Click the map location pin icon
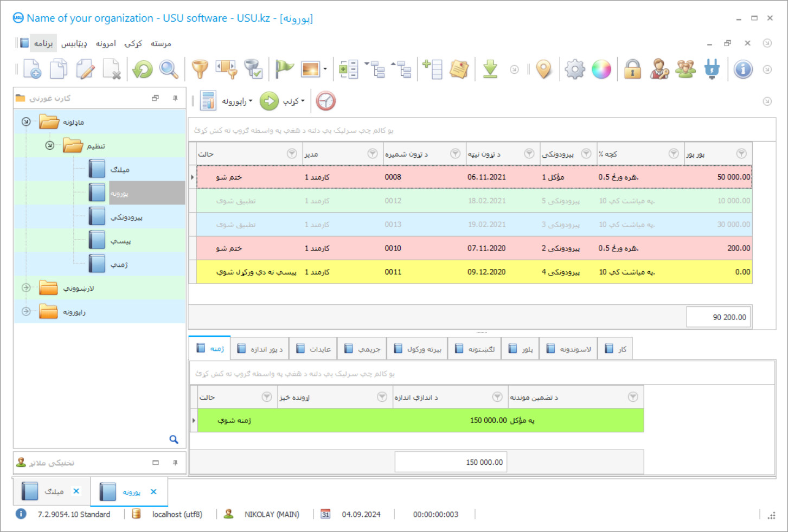The width and height of the screenshot is (788, 532). tap(543, 69)
